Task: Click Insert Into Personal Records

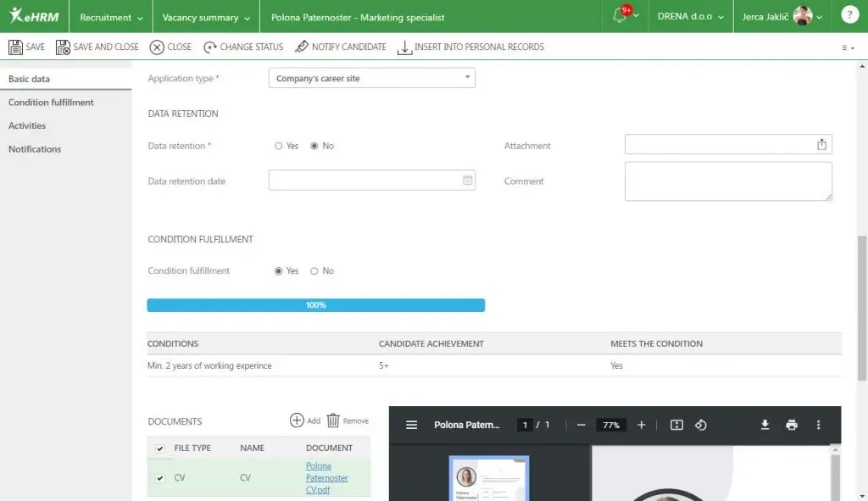Action: click(471, 47)
